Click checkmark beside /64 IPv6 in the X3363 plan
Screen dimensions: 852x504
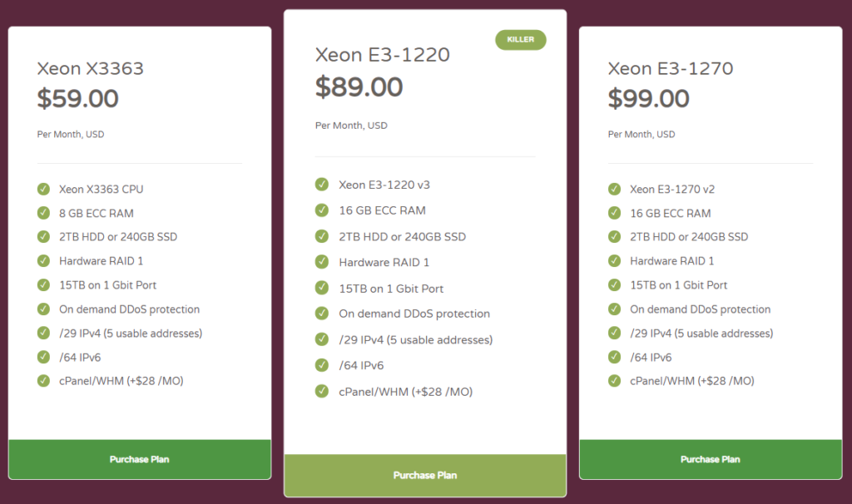(43, 358)
